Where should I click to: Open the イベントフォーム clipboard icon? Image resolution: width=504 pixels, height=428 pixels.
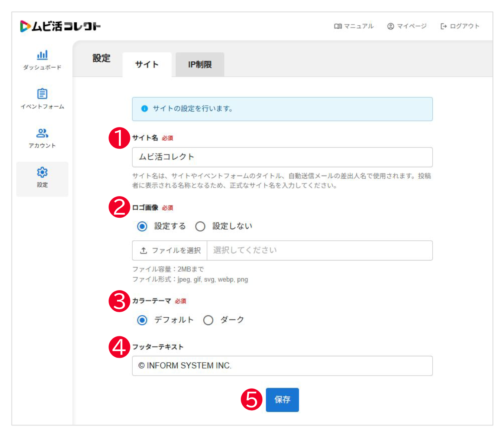[42, 94]
